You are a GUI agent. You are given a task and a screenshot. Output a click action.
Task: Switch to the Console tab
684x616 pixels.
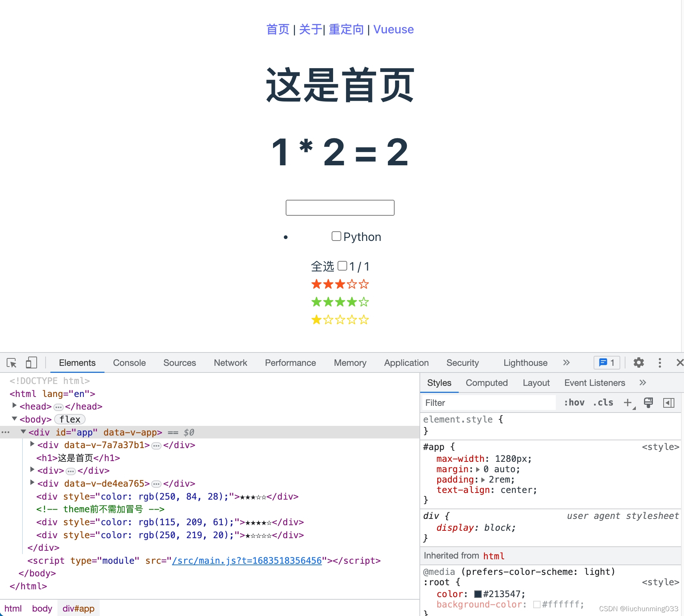[x=129, y=363]
